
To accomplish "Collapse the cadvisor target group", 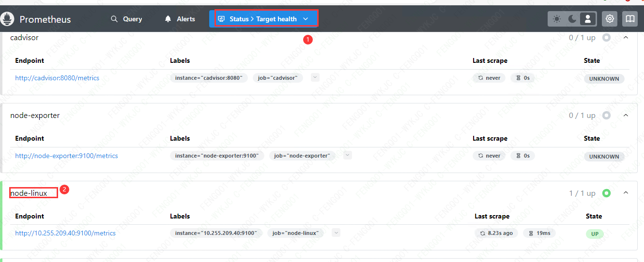I will coord(626,37).
